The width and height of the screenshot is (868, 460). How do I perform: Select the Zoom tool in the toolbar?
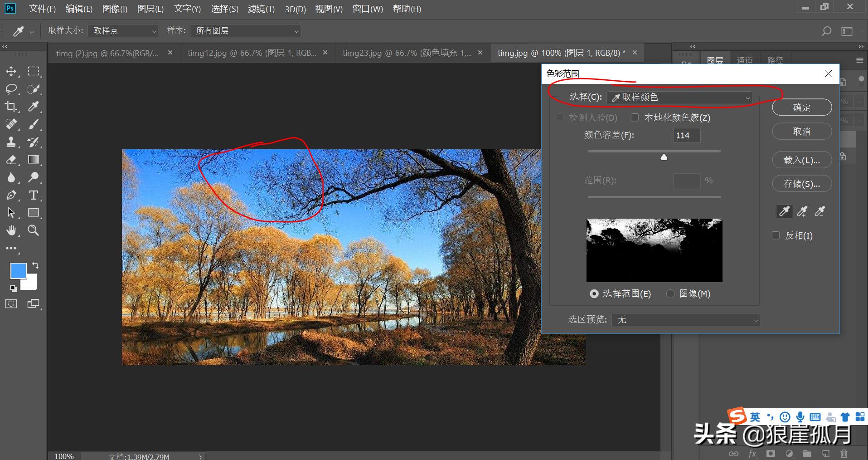tap(33, 230)
